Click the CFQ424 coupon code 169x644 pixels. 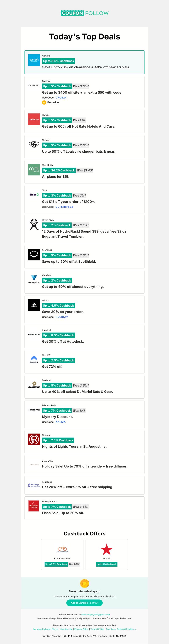[61, 97]
